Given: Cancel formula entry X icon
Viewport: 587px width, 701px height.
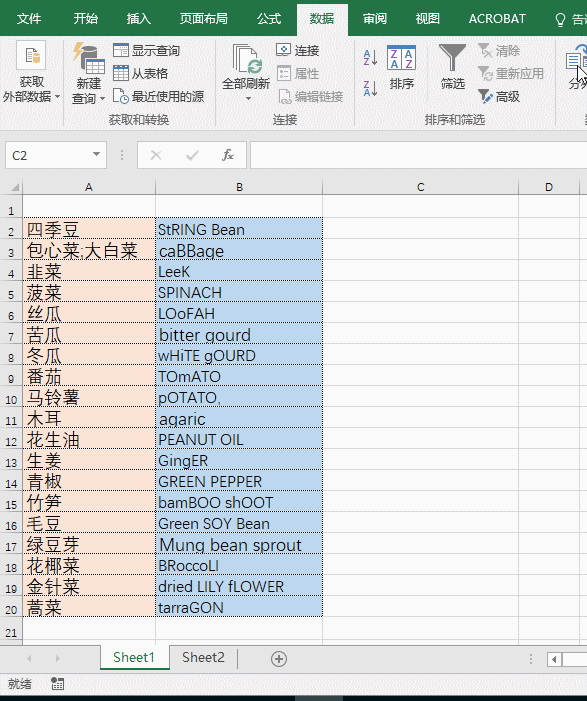Looking at the screenshot, I should (x=156, y=155).
